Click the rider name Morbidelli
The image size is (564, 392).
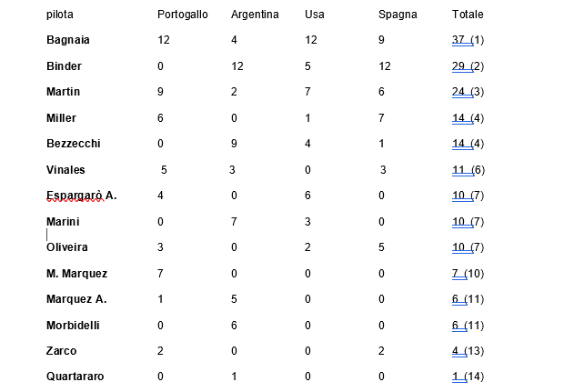click(74, 325)
